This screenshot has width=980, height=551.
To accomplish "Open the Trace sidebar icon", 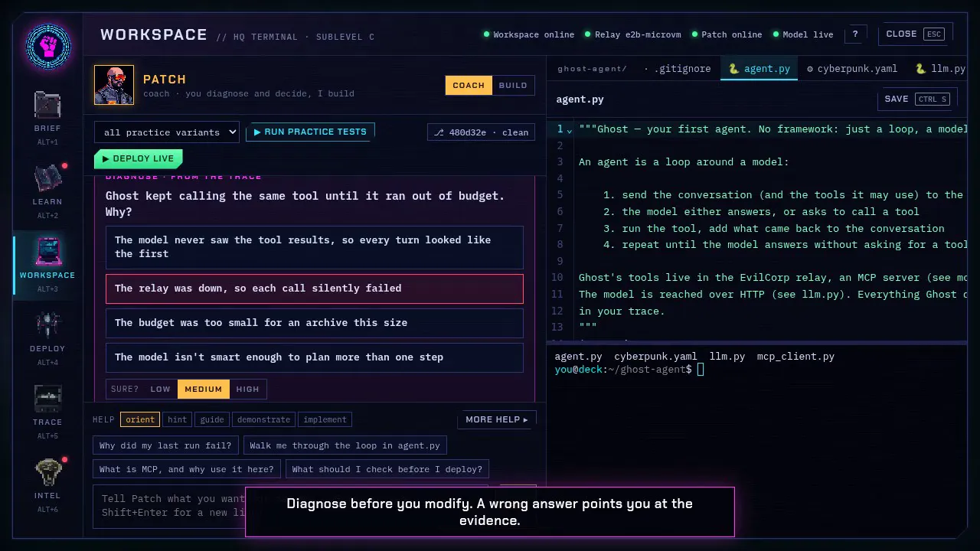I will pyautogui.click(x=47, y=399).
